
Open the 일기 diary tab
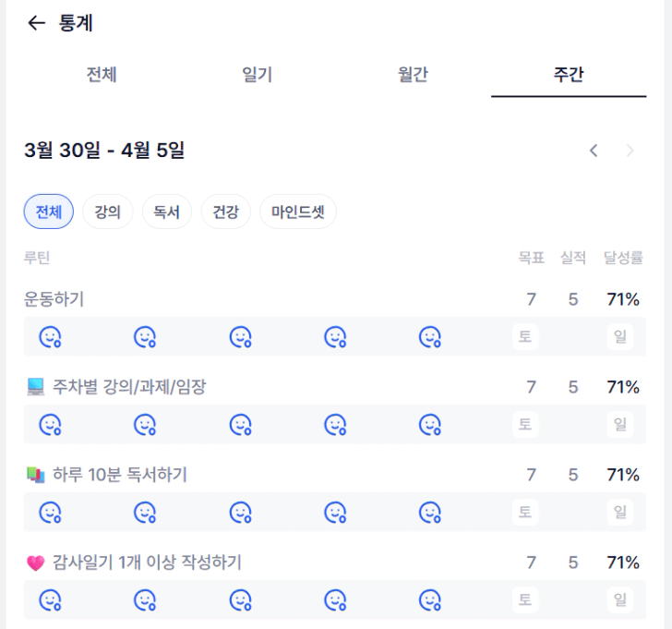pyautogui.click(x=257, y=76)
